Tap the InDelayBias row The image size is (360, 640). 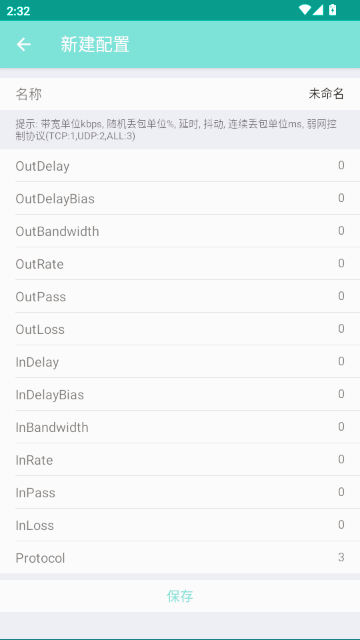pos(180,394)
